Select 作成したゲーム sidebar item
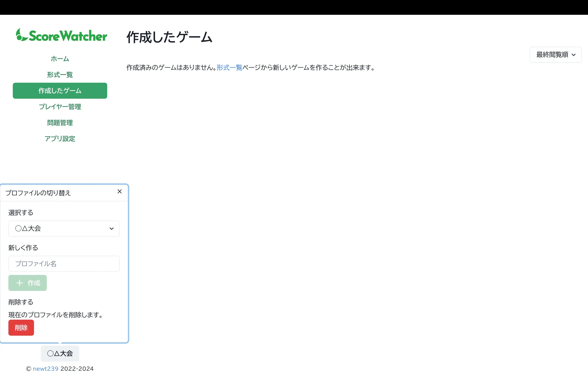588x382 pixels. pyautogui.click(x=60, y=91)
